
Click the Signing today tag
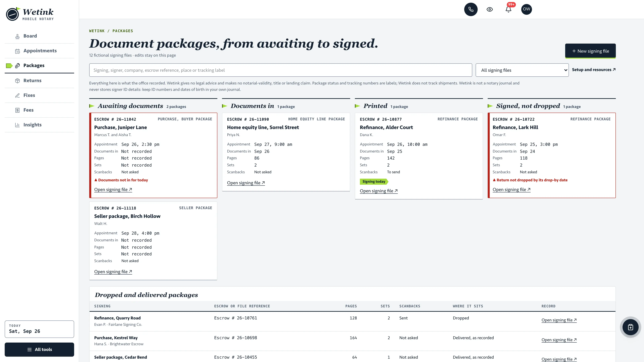pyautogui.click(x=374, y=182)
